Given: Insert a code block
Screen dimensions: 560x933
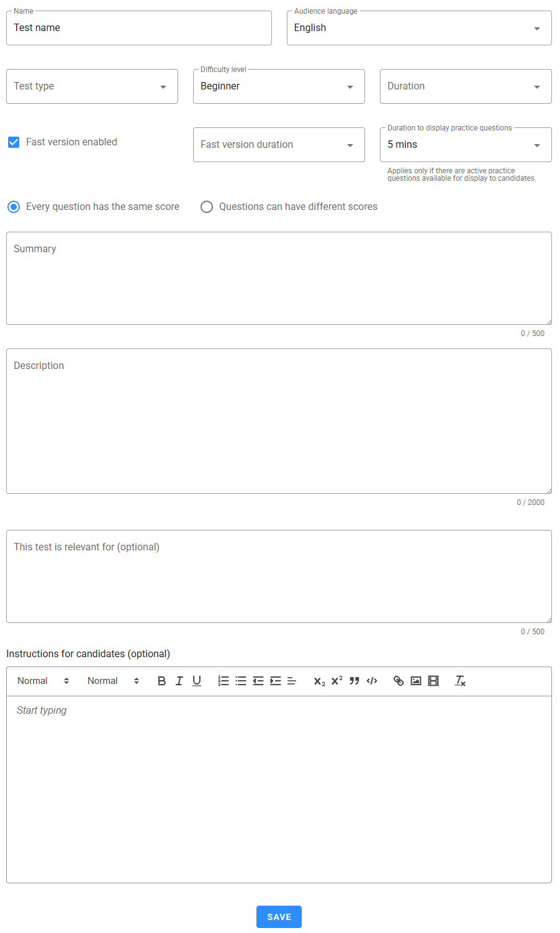Looking at the screenshot, I should point(372,681).
